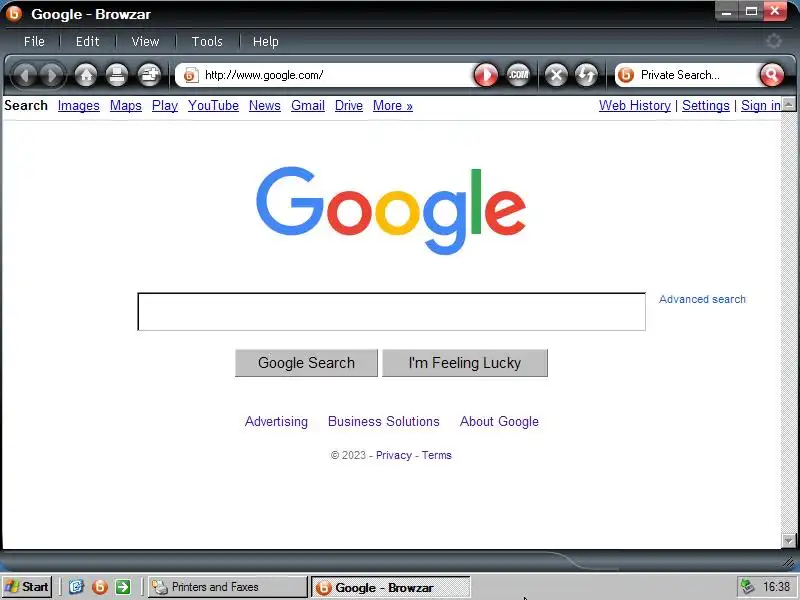The width and height of the screenshot is (800, 600).
Task: Open the Drive link
Action: click(x=349, y=106)
